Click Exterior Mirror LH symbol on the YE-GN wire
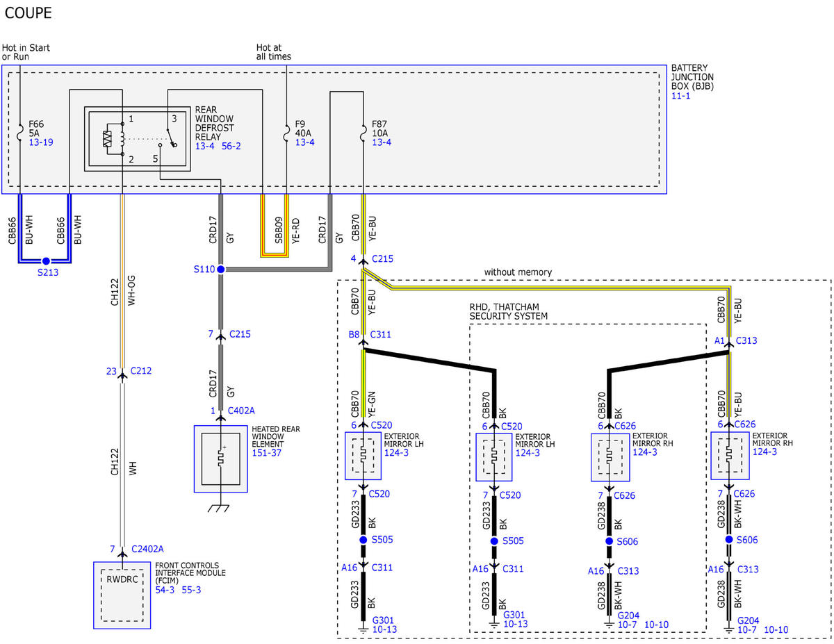The image size is (834, 644). [363, 456]
